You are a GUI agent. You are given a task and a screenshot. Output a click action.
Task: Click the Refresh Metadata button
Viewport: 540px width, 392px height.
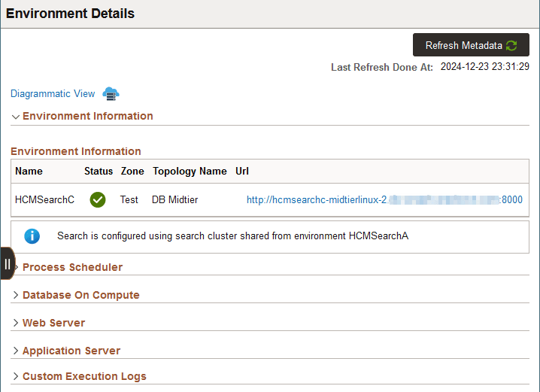tap(471, 45)
